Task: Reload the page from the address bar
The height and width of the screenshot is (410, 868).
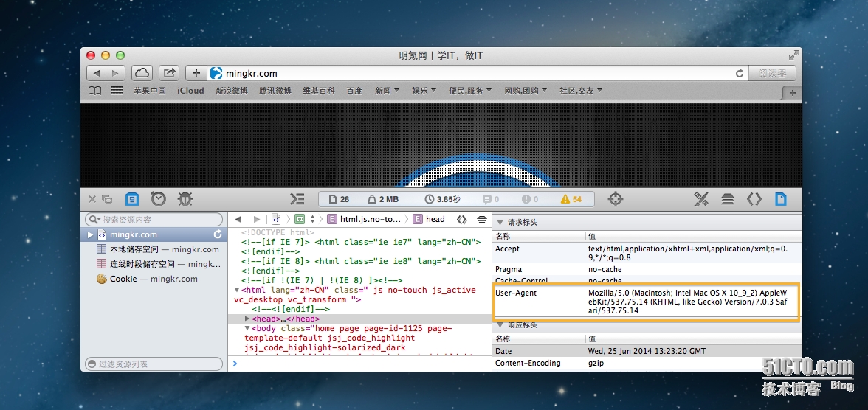Action: tap(739, 73)
